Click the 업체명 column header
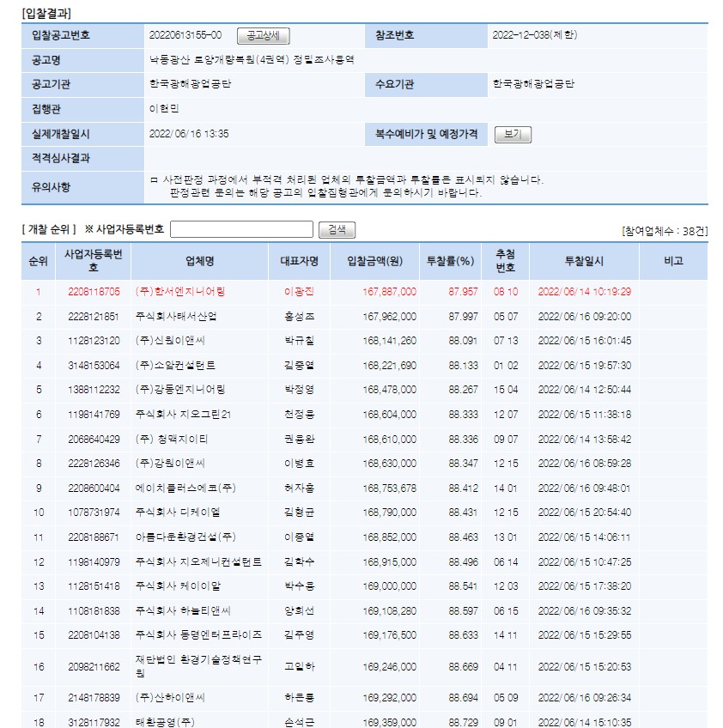 point(200,261)
